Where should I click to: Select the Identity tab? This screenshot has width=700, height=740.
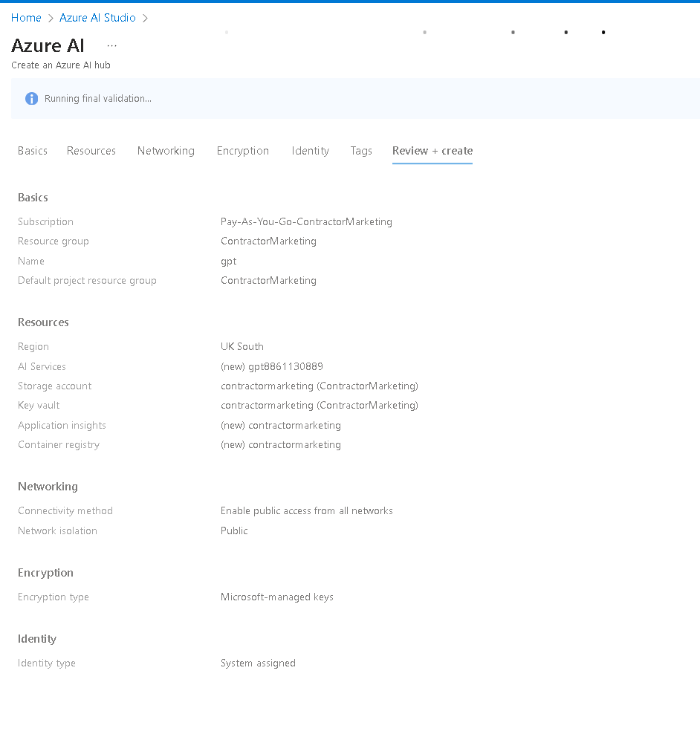(310, 151)
